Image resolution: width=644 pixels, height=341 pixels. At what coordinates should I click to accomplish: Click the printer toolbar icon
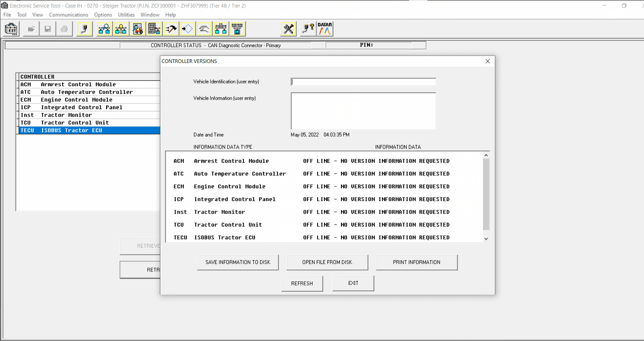[x=64, y=29]
